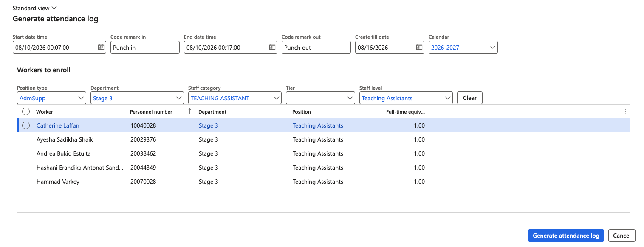Image resolution: width=644 pixels, height=247 pixels.
Task: Select worker Andrea Bukid Estuita
Action: pyautogui.click(x=63, y=153)
